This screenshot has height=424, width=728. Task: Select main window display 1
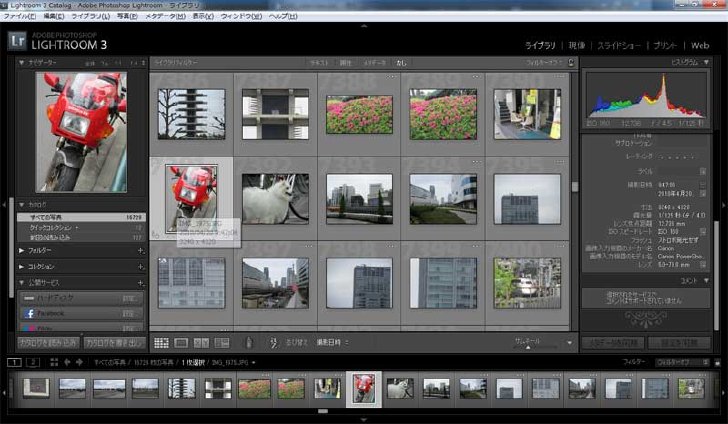(14, 362)
